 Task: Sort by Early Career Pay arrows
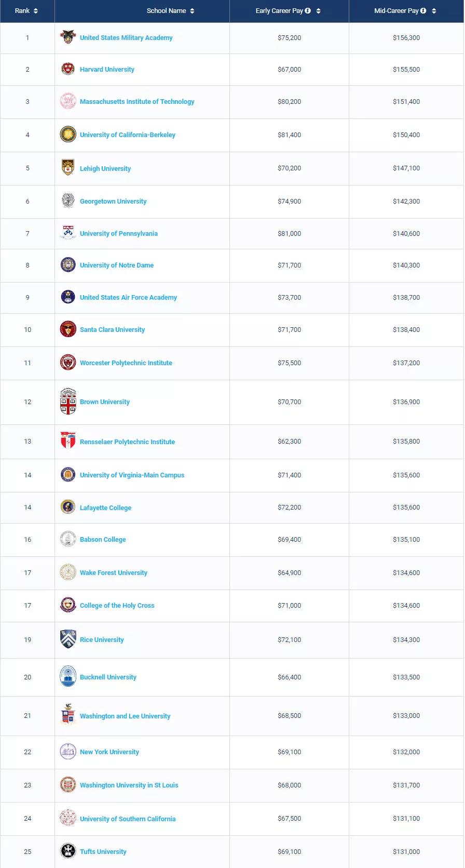pos(318,11)
